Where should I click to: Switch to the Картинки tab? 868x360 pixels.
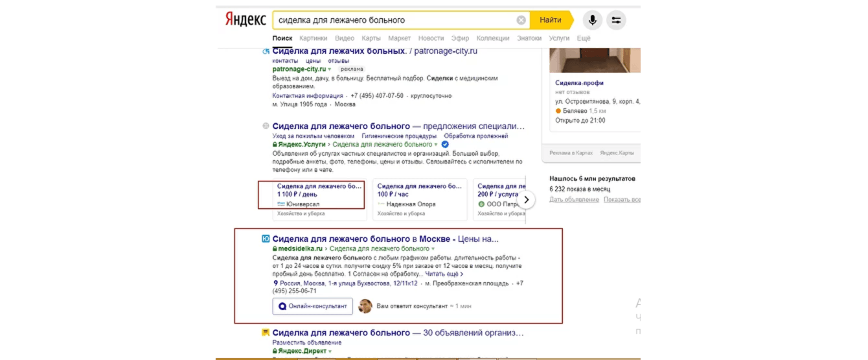(x=314, y=38)
